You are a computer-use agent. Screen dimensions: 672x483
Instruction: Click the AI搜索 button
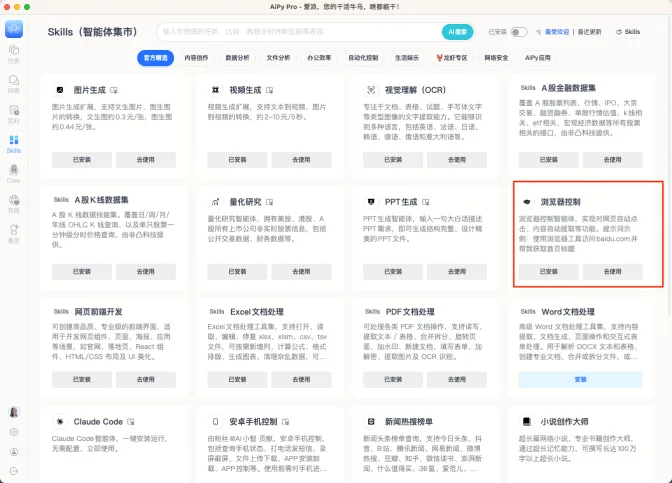click(457, 32)
